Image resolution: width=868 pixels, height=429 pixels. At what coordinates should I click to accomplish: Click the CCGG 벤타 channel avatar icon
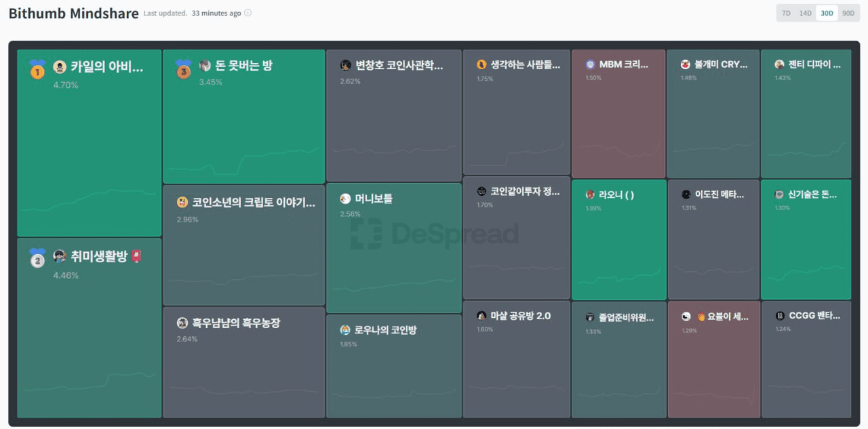point(780,316)
